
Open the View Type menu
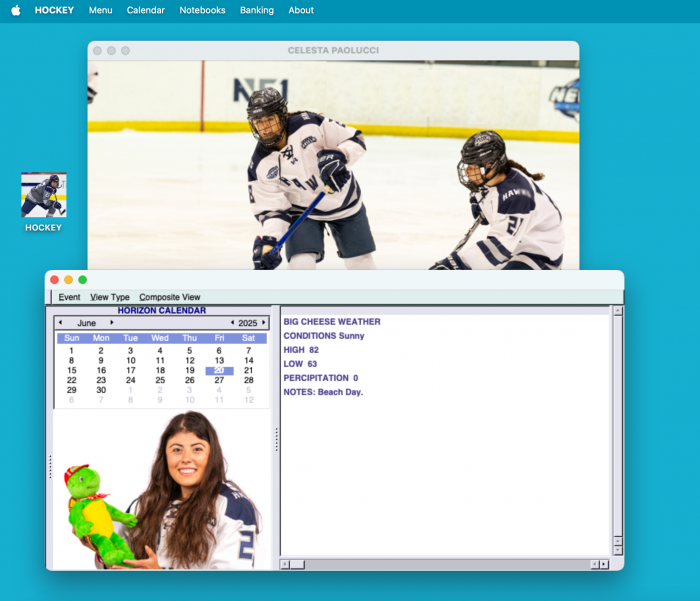[x=110, y=297]
